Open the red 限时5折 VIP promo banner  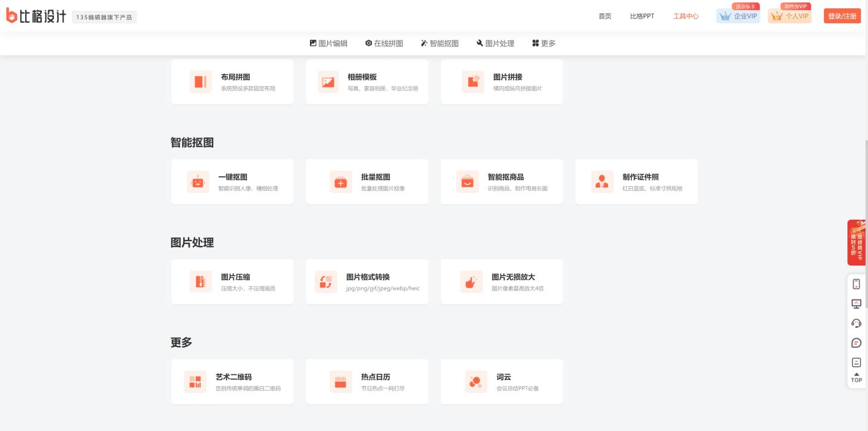pyautogui.click(x=857, y=243)
